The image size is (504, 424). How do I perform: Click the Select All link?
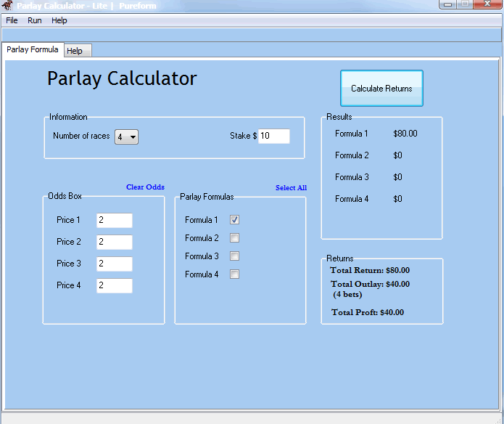click(x=291, y=188)
